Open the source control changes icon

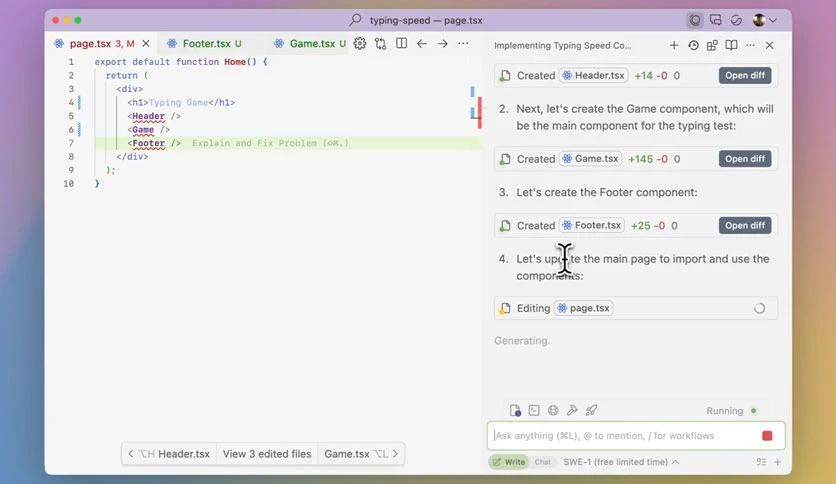380,44
